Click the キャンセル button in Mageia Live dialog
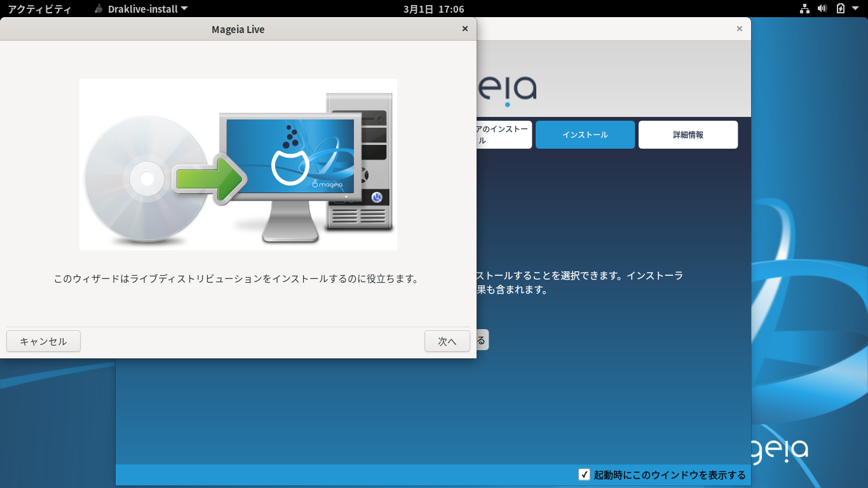Screen dimensions: 868x488 coord(43,341)
